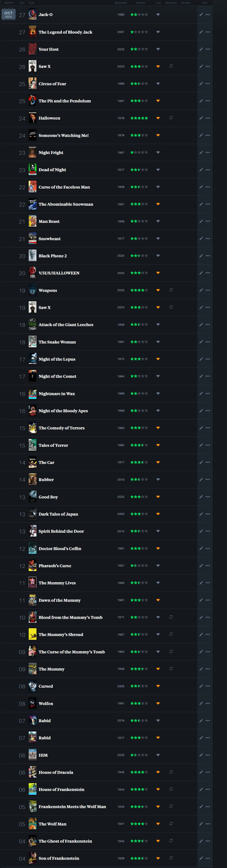Open the October 2025 calendar icon
The width and height of the screenshot is (227, 868).
tap(8, 14)
